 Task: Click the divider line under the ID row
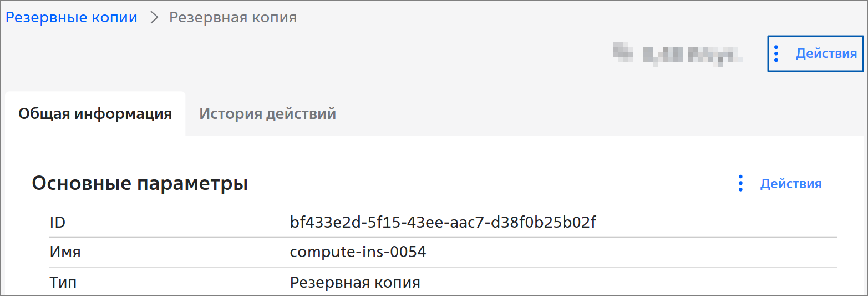(x=444, y=237)
